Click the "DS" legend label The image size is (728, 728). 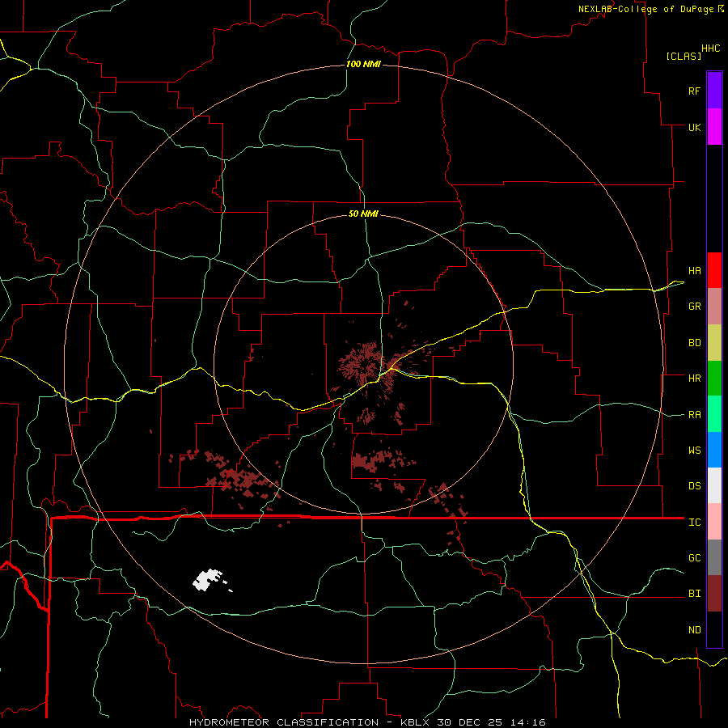694,486
